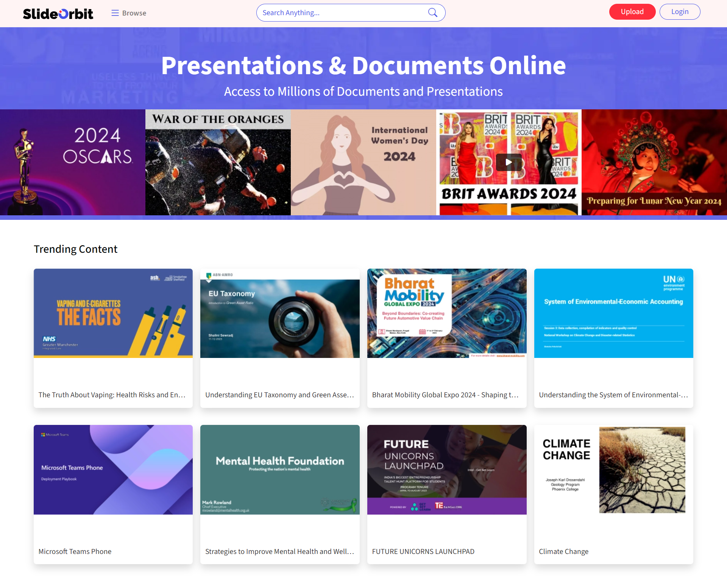Open Preparing for Lunar New Year banner
Image resolution: width=727 pixels, height=588 pixels.
click(x=654, y=162)
